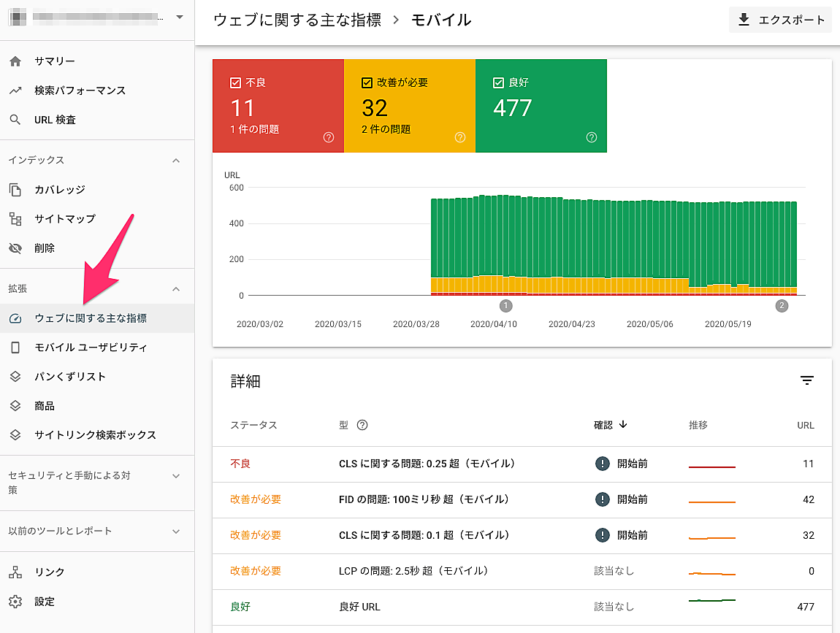Click the filter icon in 詳細 panel
The width and height of the screenshot is (840, 633).
pyautogui.click(x=806, y=380)
